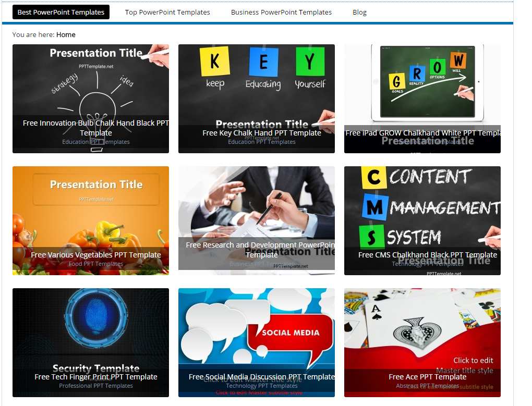Open Free Research and Development PowerPoint link
The height and width of the screenshot is (406, 532).
[x=260, y=250]
